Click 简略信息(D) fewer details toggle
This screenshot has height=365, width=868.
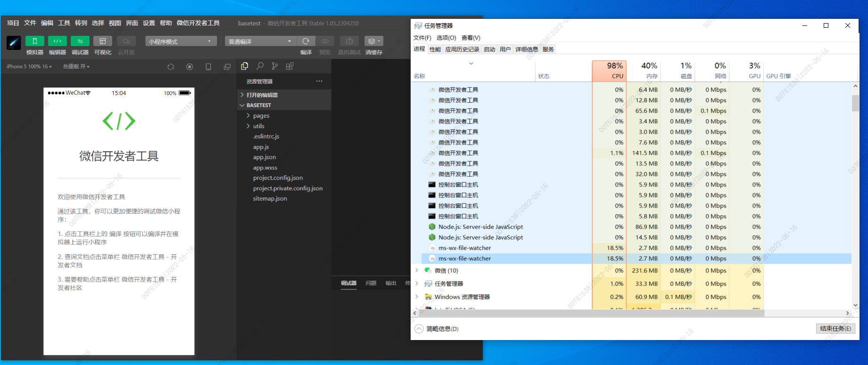[437, 329]
